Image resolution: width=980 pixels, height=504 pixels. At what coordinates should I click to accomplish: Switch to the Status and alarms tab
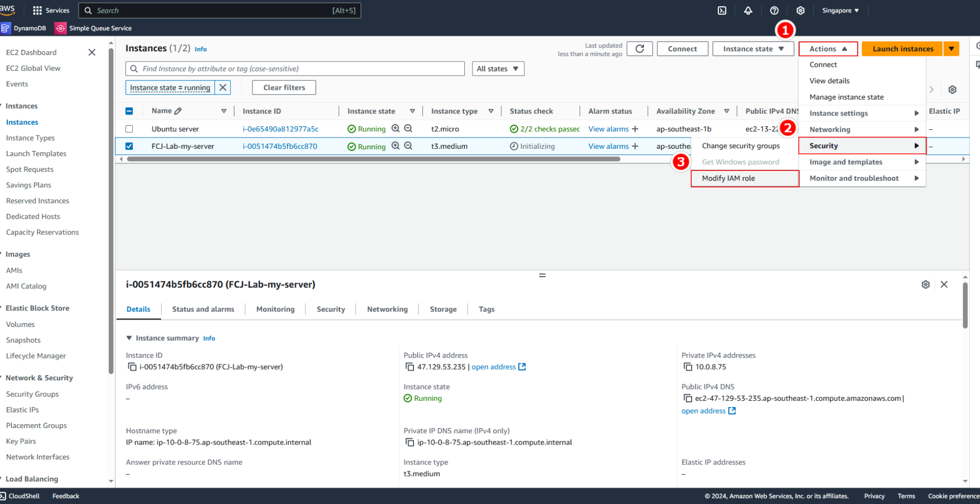tap(203, 309)
